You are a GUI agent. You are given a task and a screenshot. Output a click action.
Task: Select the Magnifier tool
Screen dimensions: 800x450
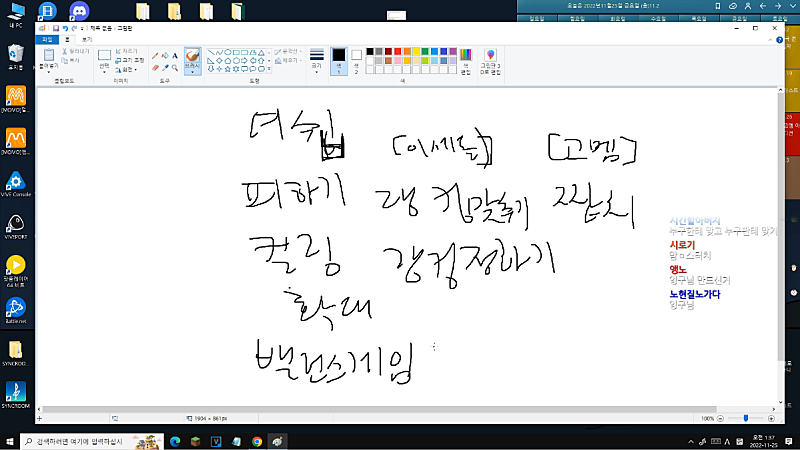point(175,68)
